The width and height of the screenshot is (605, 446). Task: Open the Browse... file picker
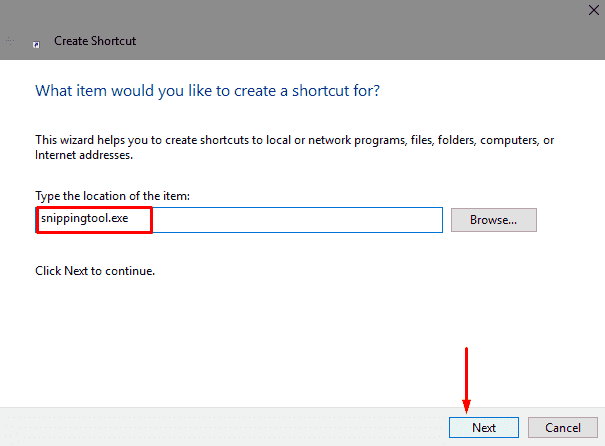[493, 220]
